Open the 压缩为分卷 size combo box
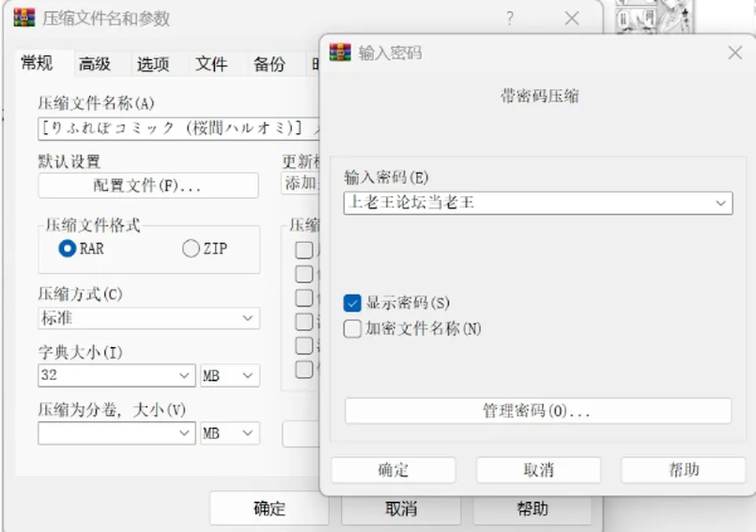 pyautogui.click(x=117, y=433)
